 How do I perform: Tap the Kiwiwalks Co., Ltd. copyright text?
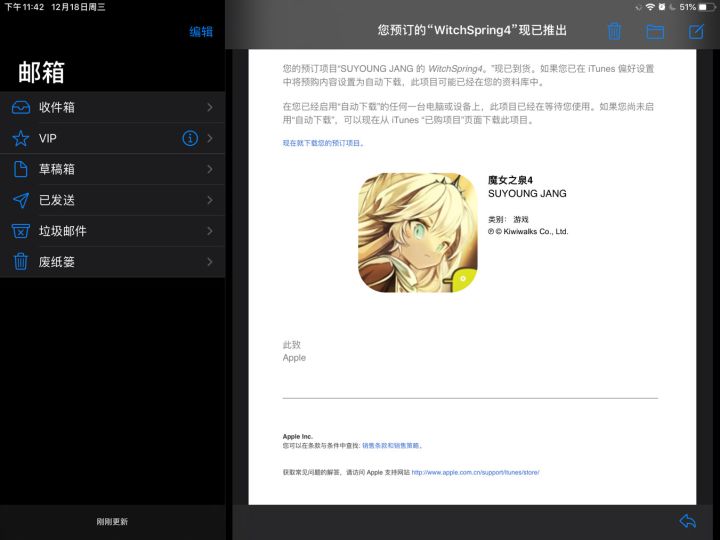click(x=528, y=231)
